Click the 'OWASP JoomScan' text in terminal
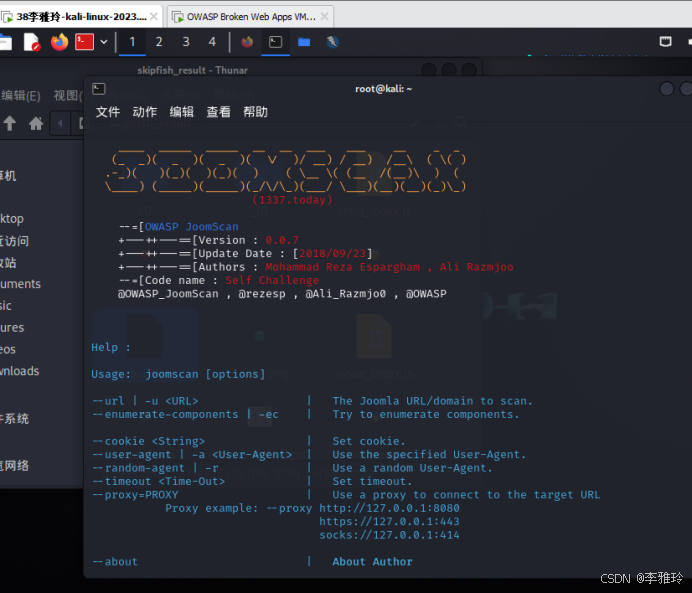692x593 pixels. [x=192, y=227]
